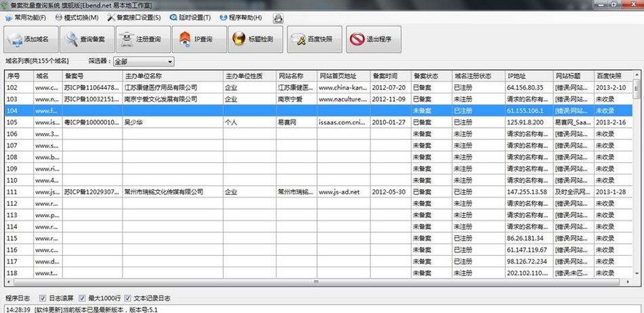Click the 百度快照 button
Screen dimensions: 644x313
(314, 39)
